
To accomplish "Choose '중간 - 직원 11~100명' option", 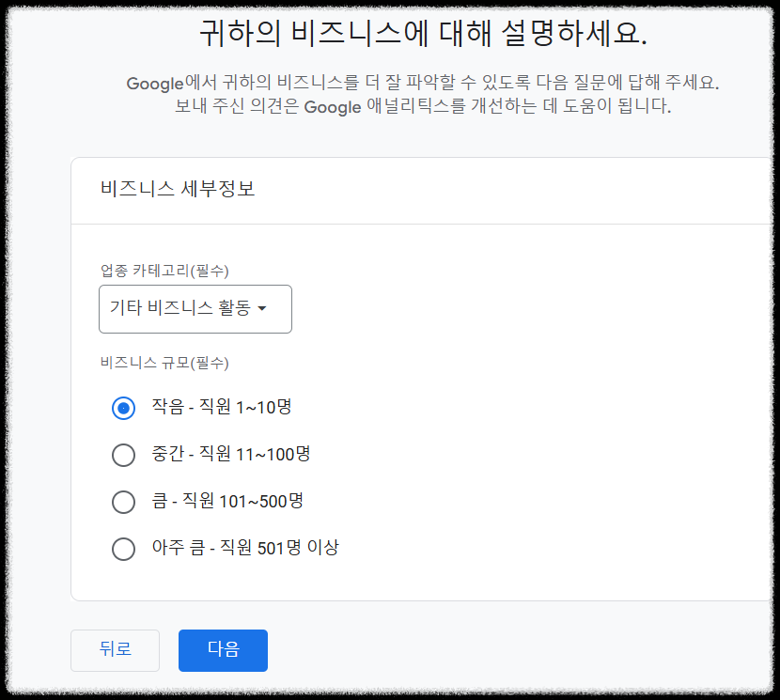I will pos(123,455).
